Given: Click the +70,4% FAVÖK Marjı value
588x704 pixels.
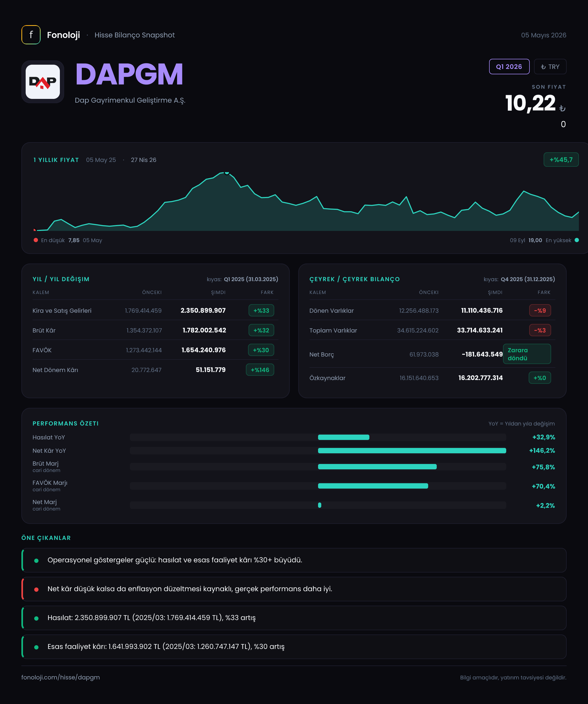Looking at the screenshot, I should [543, 486].
